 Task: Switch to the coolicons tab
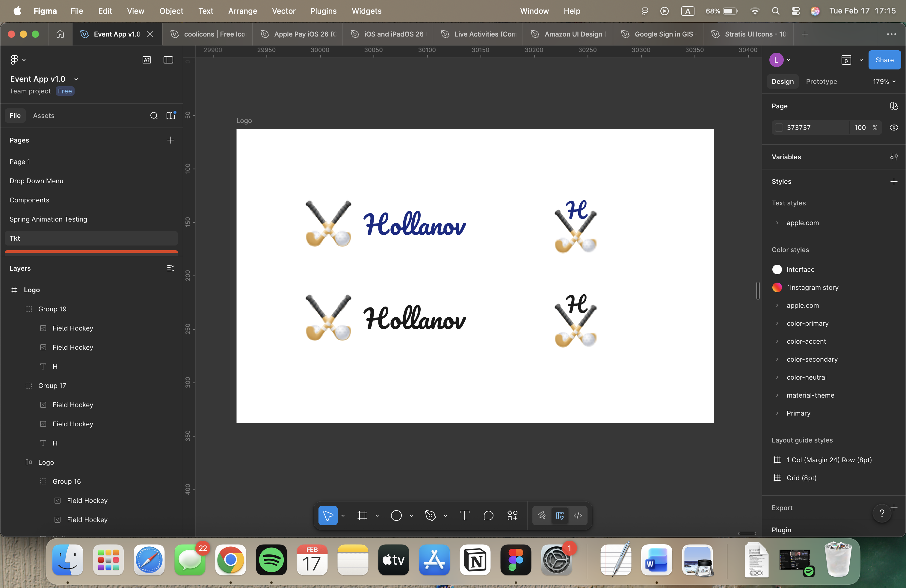pyautogui.click(x=207, y=34)
